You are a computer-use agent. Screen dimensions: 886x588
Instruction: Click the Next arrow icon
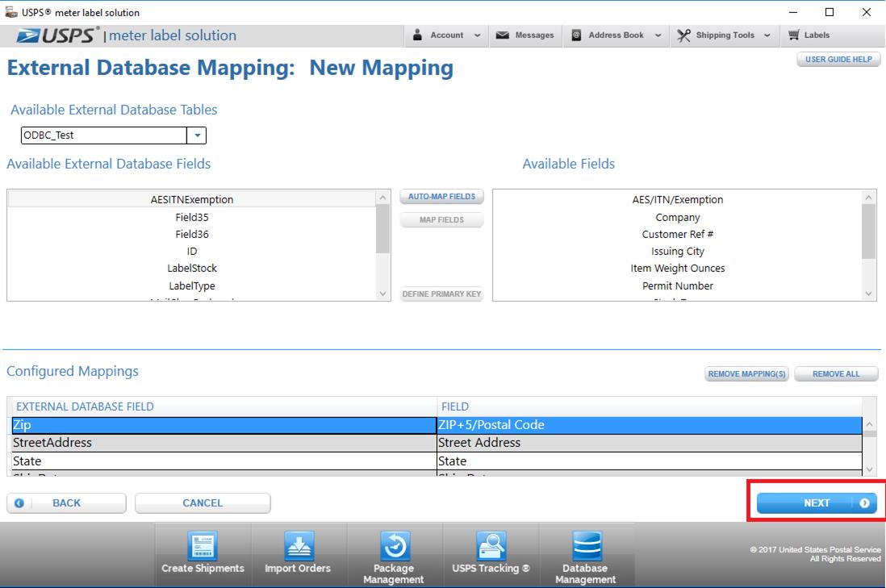pos(864,503)
